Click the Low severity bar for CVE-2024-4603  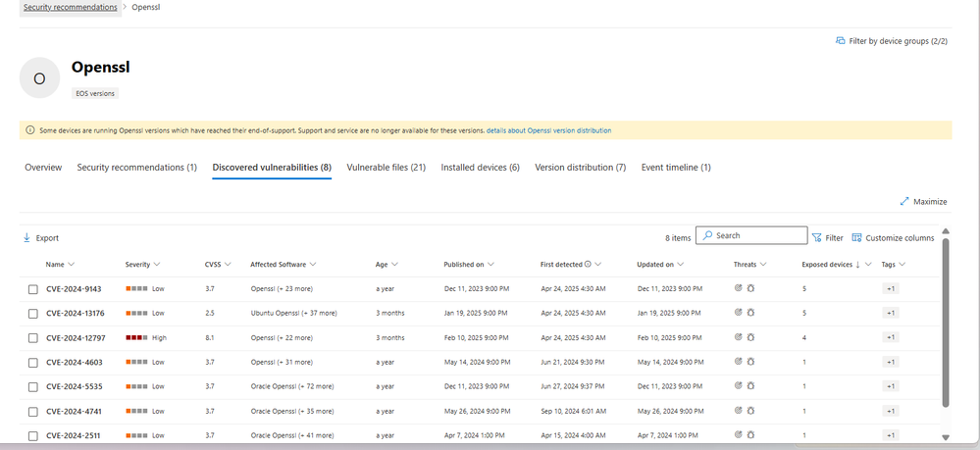tap(137, 362)
